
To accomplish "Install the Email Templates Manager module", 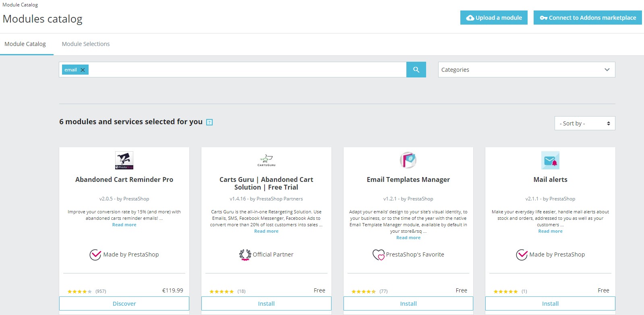I will click(x=408, y=304).
